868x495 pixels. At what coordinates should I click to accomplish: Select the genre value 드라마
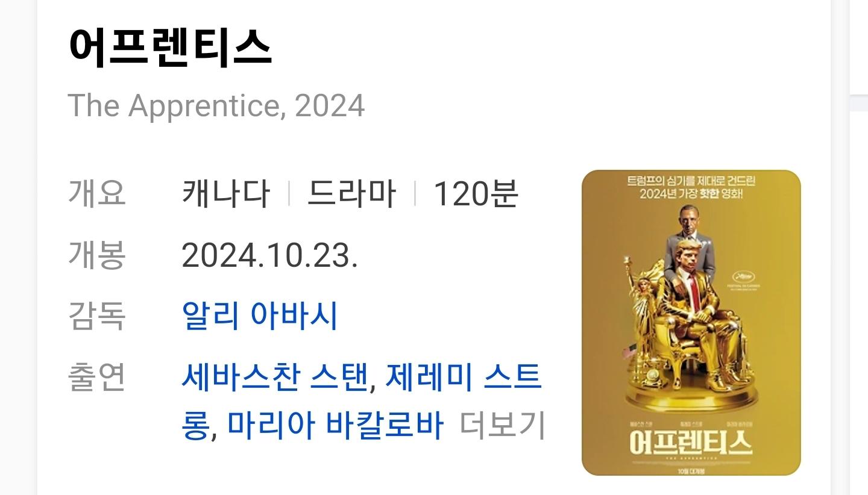pos(351,194)
